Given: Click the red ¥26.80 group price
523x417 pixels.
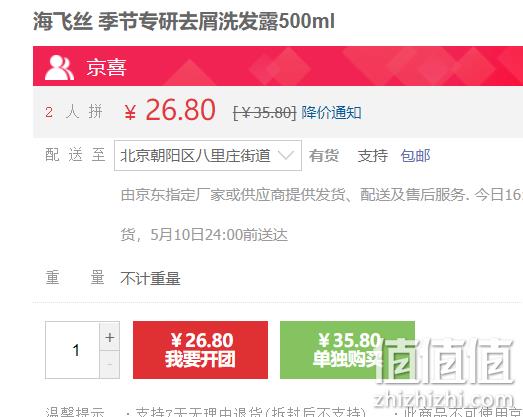Looking at the screenshot, I should click(169, 110).
